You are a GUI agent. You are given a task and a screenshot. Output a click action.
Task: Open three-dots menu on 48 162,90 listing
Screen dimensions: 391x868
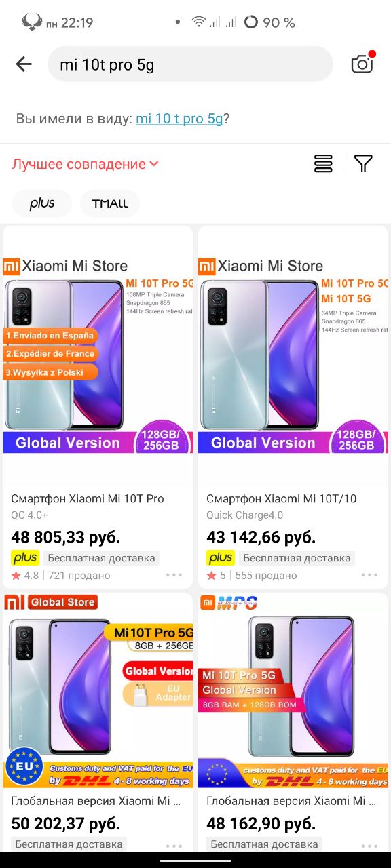(369, 845)
